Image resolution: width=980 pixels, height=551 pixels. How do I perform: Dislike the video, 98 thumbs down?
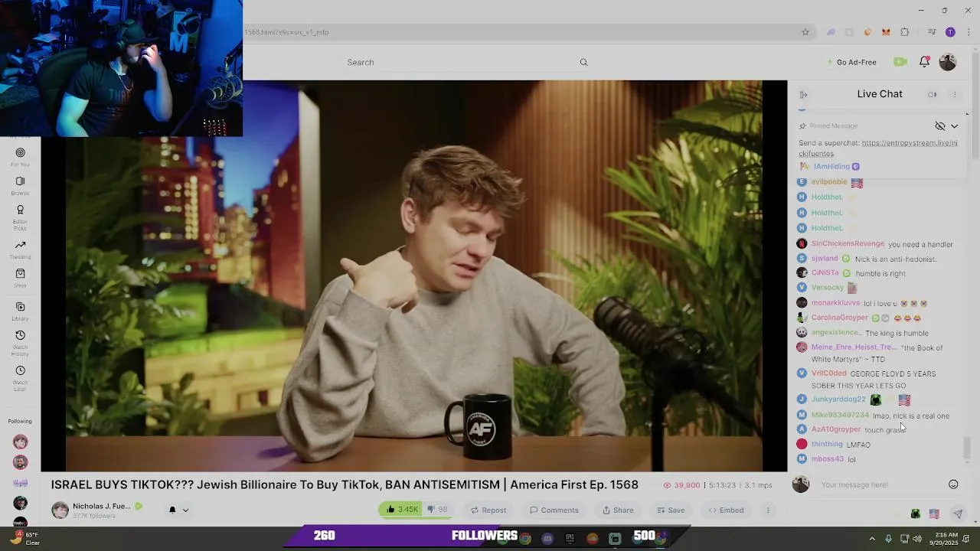[437, 510]
